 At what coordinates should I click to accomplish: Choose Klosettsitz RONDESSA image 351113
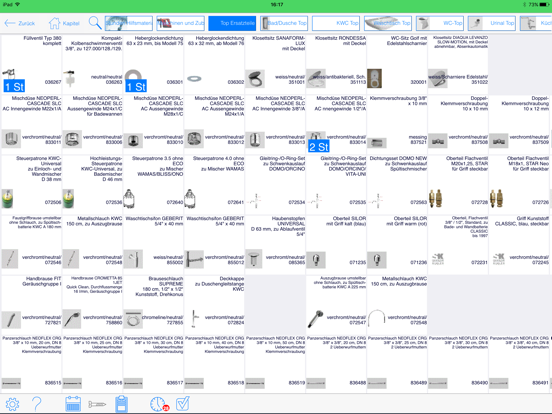point(315,79)
